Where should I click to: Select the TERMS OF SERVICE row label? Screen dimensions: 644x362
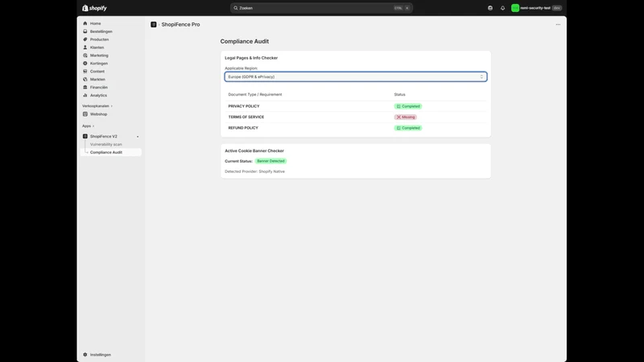pos(246,117)
